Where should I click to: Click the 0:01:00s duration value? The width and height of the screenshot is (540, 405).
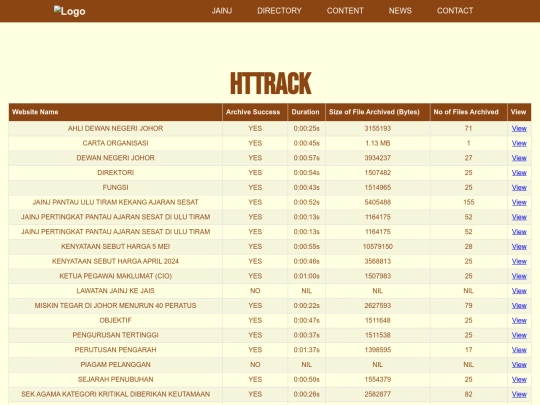(x=307, y=276)
